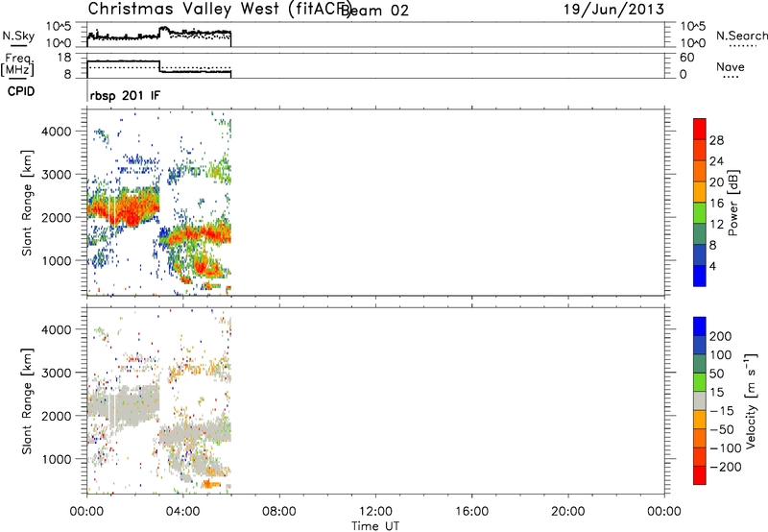
Task: Click the 'rbsp 201 IF' text
Action: coord(125,95)
